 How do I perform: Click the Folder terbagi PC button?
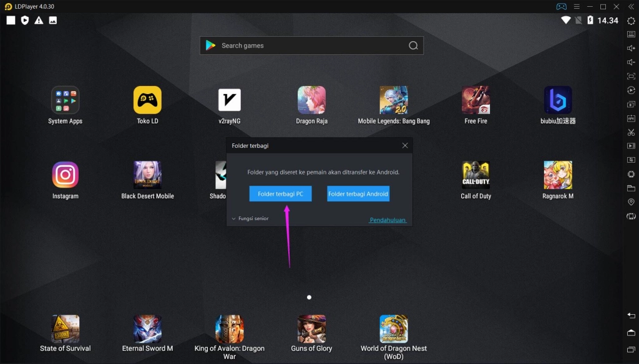(280, 194)
